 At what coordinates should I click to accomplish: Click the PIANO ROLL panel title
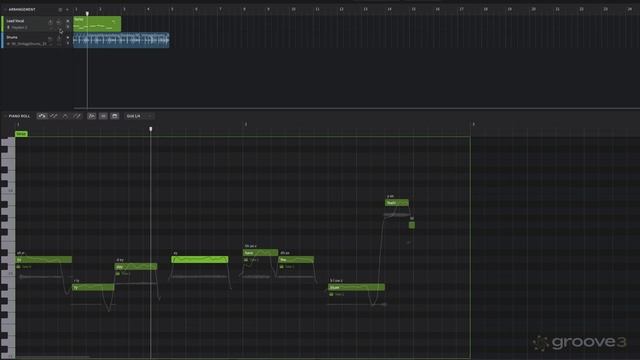tap(19, 116)
